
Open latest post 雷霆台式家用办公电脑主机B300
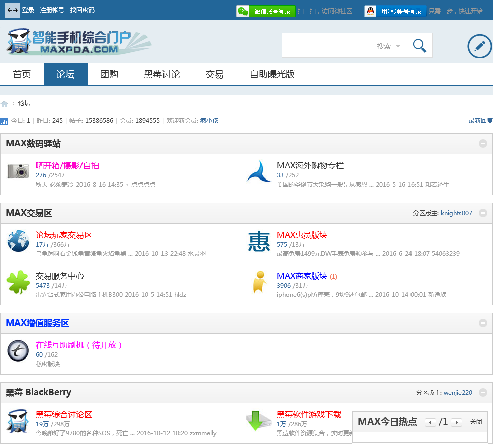click(79, 295)
